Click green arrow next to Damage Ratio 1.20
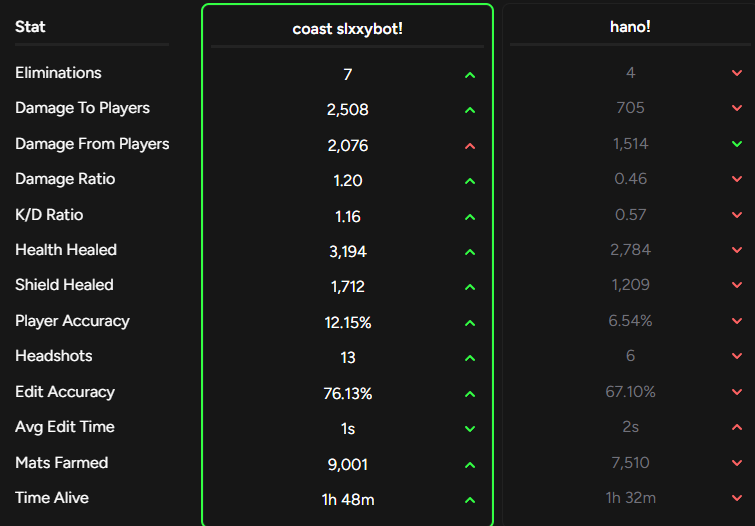This screenshot has height=526, width=755. click(x=470, y=181)
